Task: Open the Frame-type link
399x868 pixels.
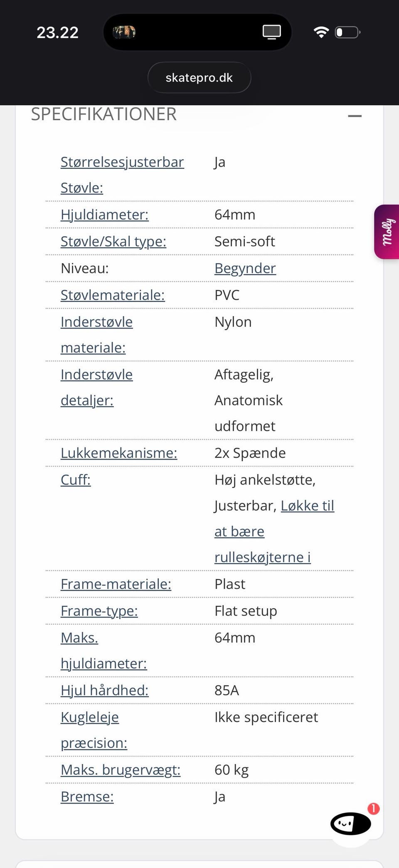Action: [x=99, y=611]
